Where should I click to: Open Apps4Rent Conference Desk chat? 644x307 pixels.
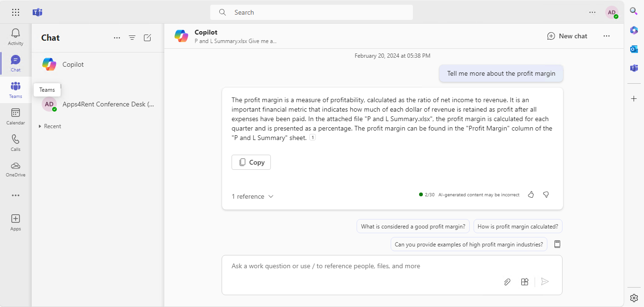point(98,104)
